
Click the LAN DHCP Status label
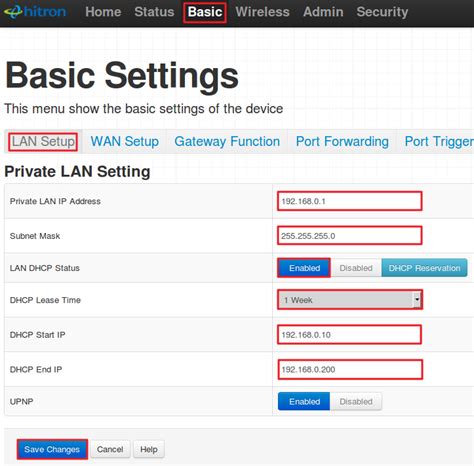pos(45,268)
